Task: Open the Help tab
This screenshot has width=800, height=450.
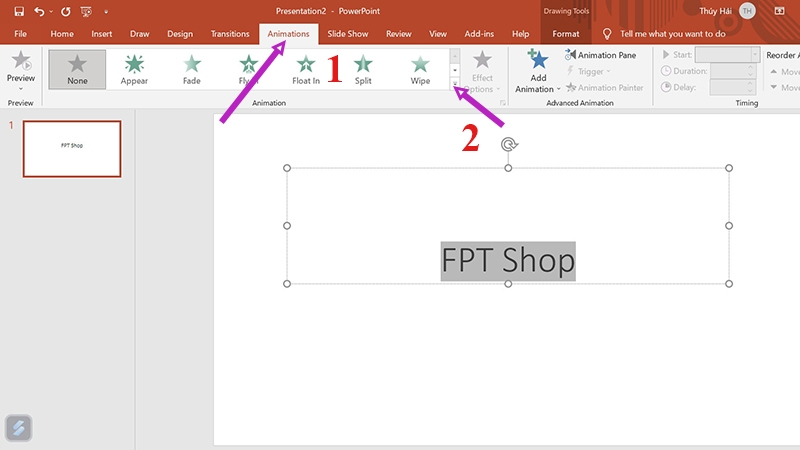Action: click(520, 34)
